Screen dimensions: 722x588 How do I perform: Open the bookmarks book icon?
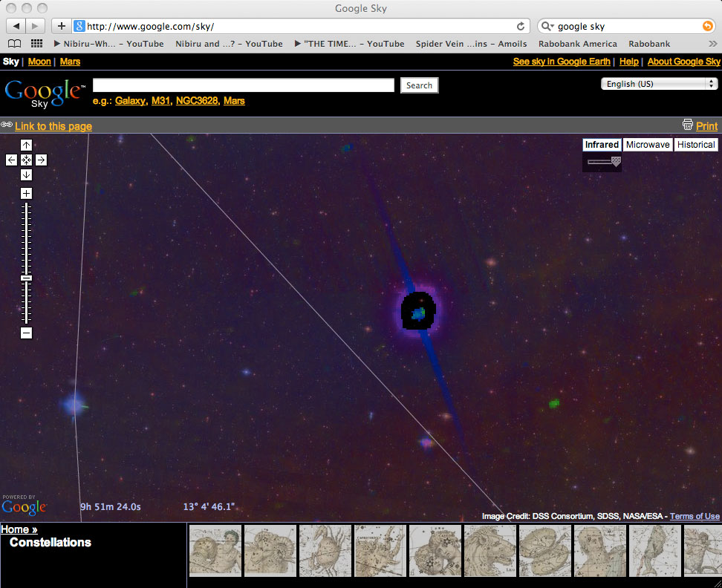(15, 44)
